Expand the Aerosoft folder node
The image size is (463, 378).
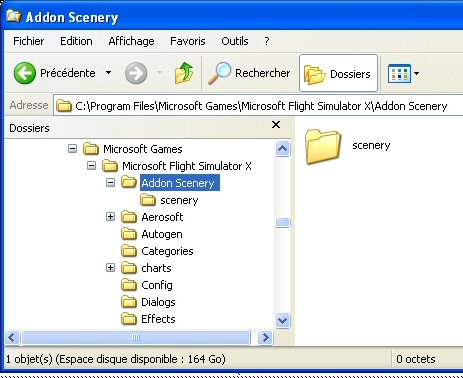click(110, 217)
